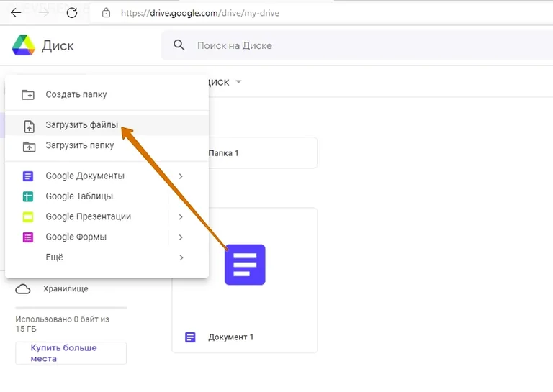Expand the Ещё submenu chevron
Viewport: 553px width, 392px height.
coord(181,257)
